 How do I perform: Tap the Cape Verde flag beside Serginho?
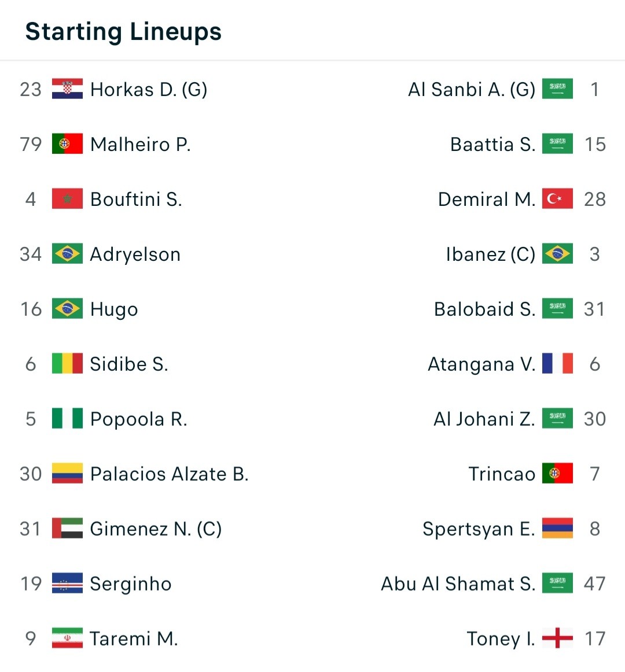coord(67,584)
